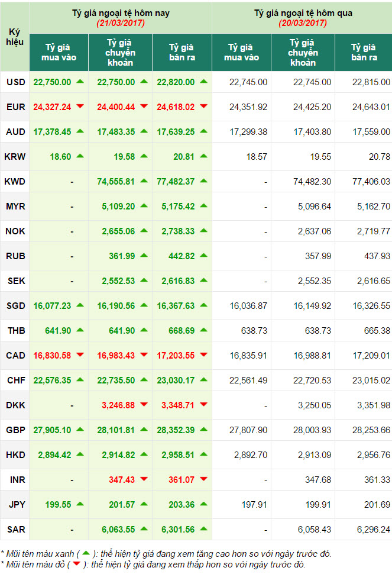This screenshot has width=392, height=574.
Task: Click the USD currency symbol row label
Action: pyautogui.click(x=16, y=82)
